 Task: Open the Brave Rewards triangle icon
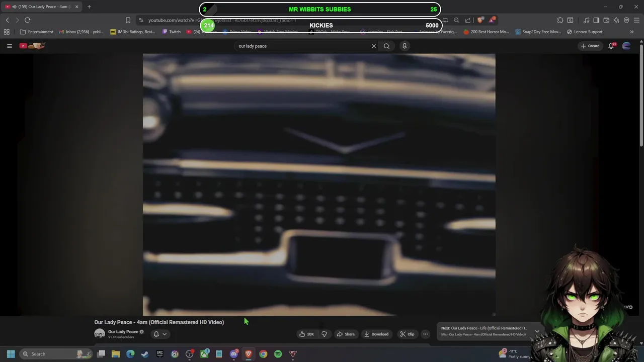coord(492,20)
